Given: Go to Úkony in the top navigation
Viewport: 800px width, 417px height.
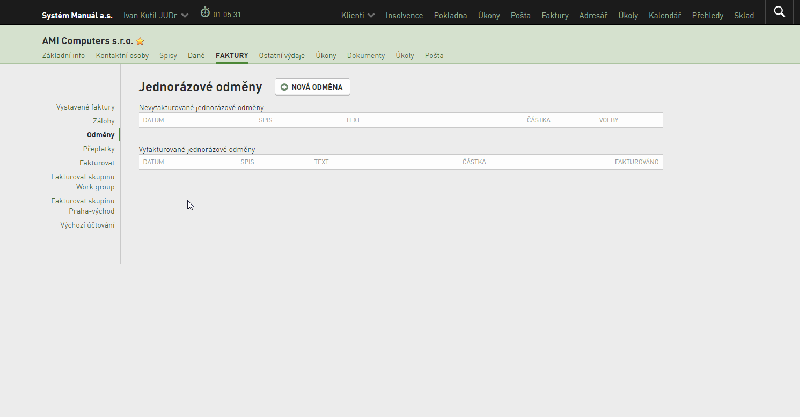Looking at the screenshot, I should click(x=489, y=15).
